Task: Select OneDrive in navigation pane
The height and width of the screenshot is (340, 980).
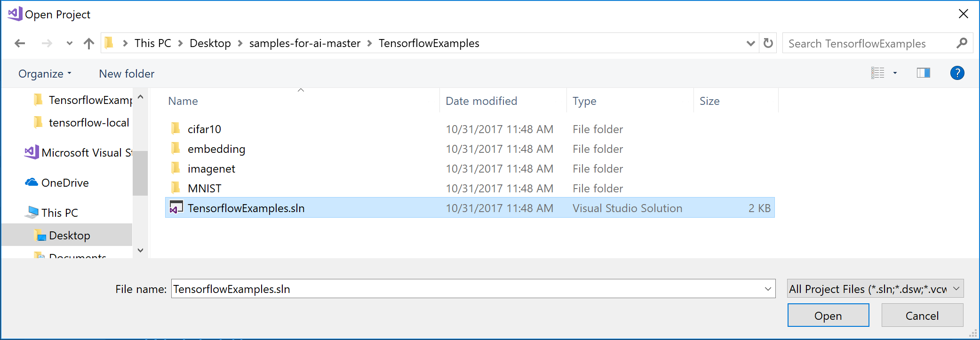Action: point(65,183)
